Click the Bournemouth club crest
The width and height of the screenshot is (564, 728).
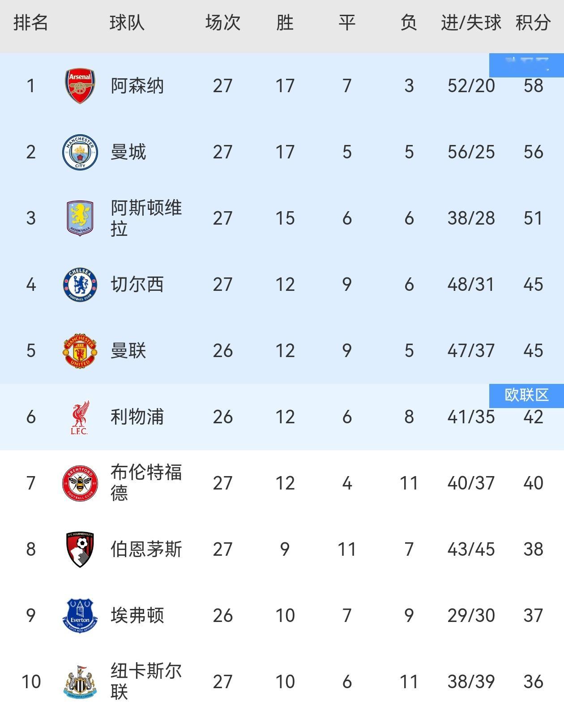pyautogui.click(x=80, y=549)
